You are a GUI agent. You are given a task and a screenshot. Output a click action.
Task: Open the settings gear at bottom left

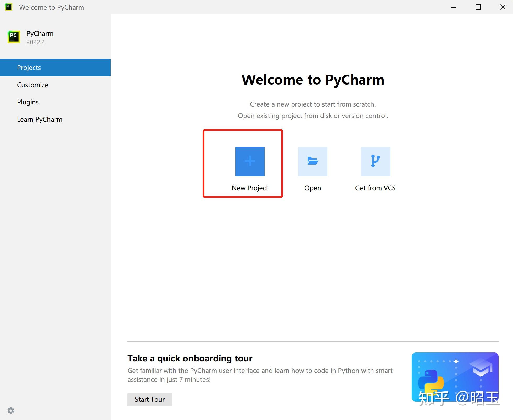tap(11, 411)
